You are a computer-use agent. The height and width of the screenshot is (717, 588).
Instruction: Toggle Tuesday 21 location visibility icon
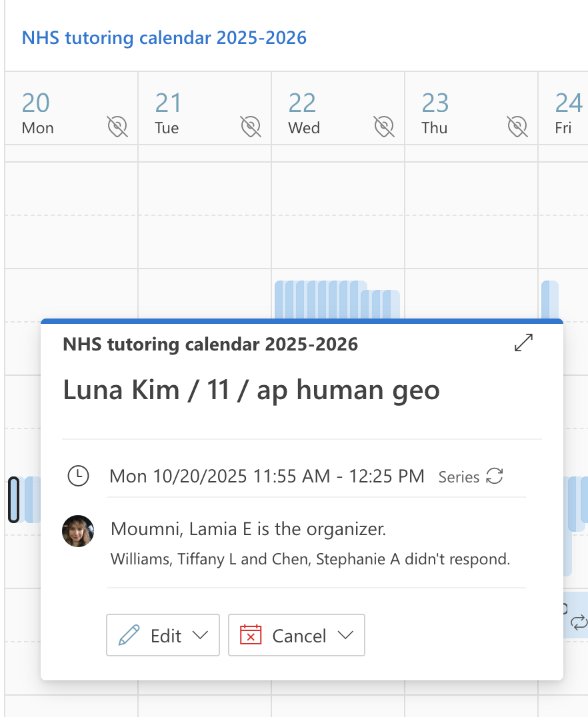pyautogui.click(x=251, y=125)
